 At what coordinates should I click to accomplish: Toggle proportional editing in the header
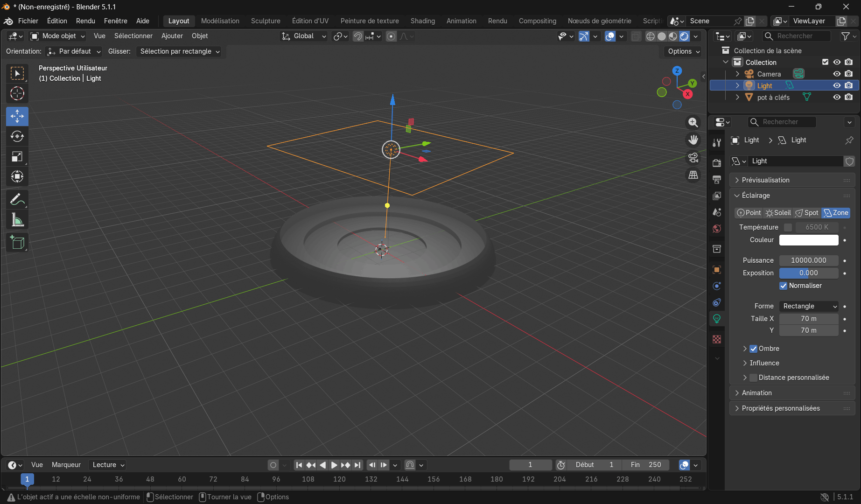(x=392, y=36)
